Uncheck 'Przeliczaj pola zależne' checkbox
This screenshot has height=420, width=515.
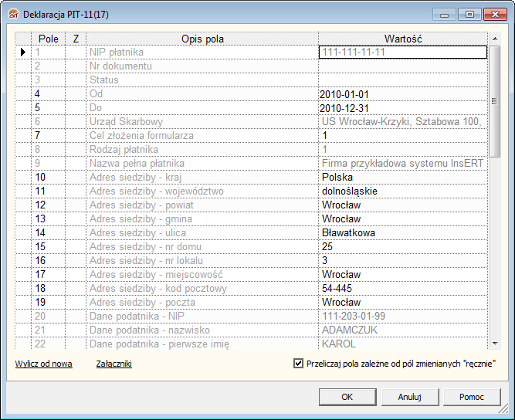point(298,364)
